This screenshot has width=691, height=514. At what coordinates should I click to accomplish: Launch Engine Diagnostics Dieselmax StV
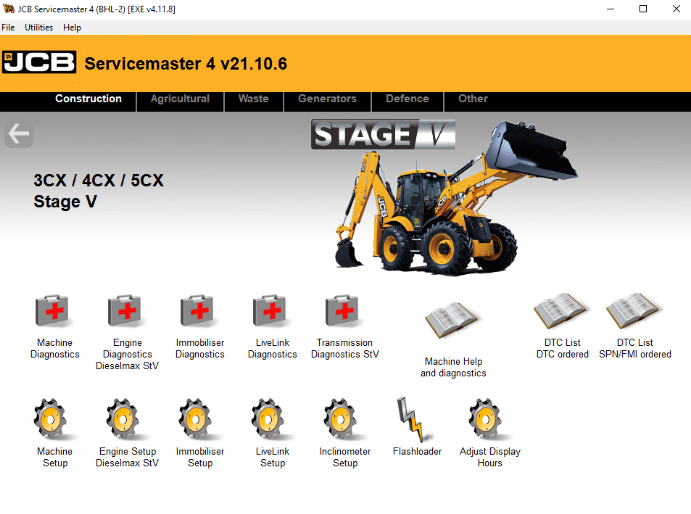click(127, 312)
